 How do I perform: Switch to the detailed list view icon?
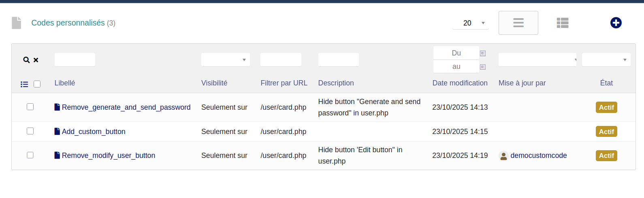(562, 23)
